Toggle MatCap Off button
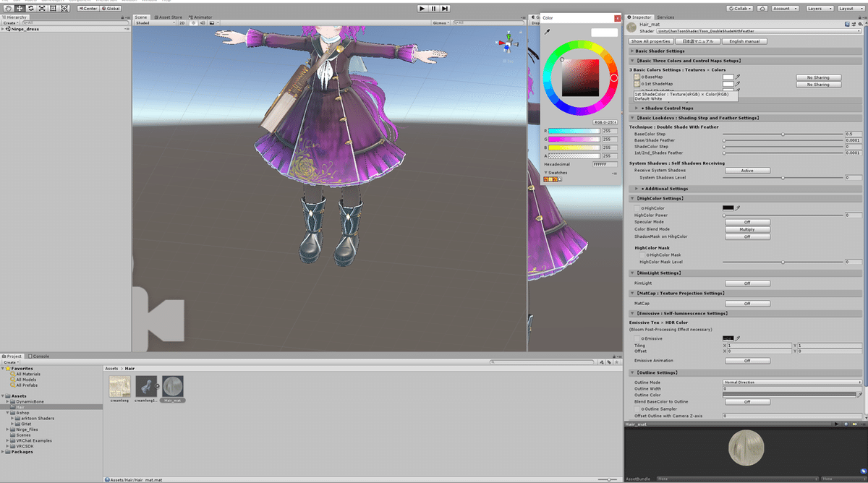 pyautogui.click(x=747, y=304)
